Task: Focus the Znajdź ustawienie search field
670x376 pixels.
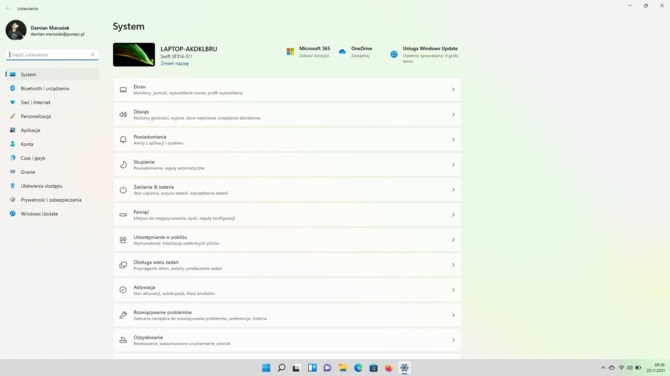Action: [x=52, y=55]
